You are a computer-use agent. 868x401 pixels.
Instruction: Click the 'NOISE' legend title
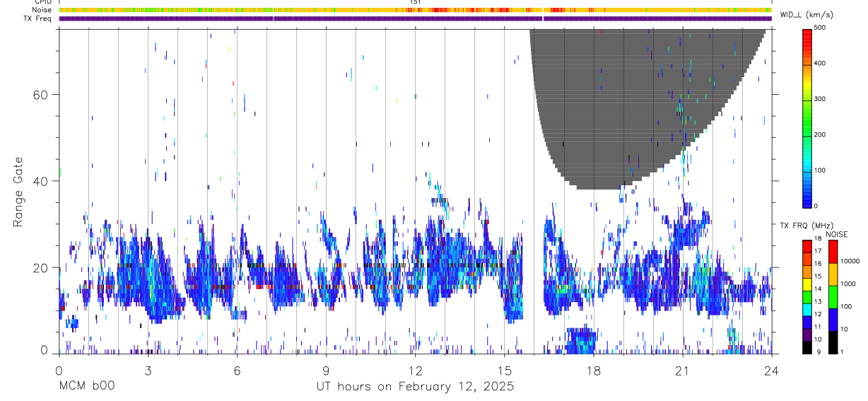[836, 234]
